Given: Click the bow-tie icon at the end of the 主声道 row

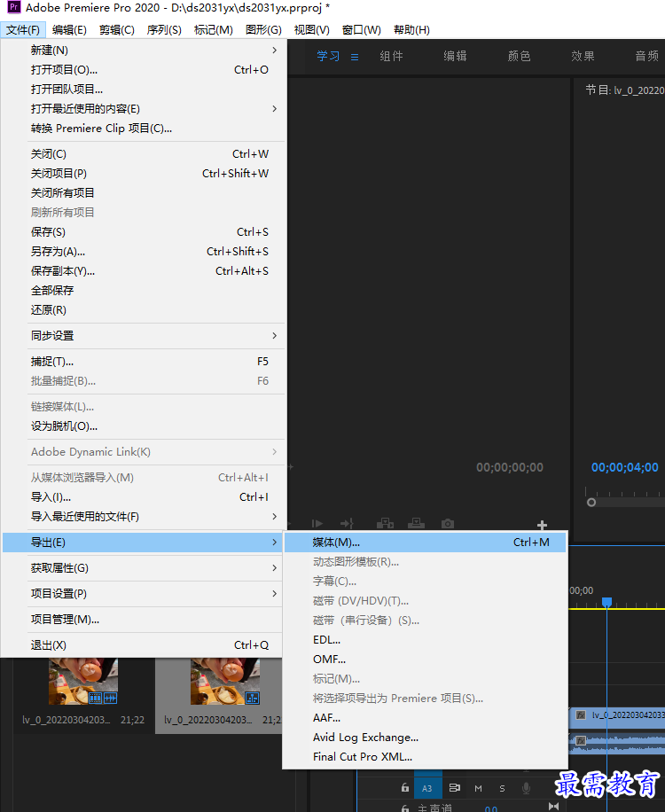Looking at the screenshot, I should point(553,807).
